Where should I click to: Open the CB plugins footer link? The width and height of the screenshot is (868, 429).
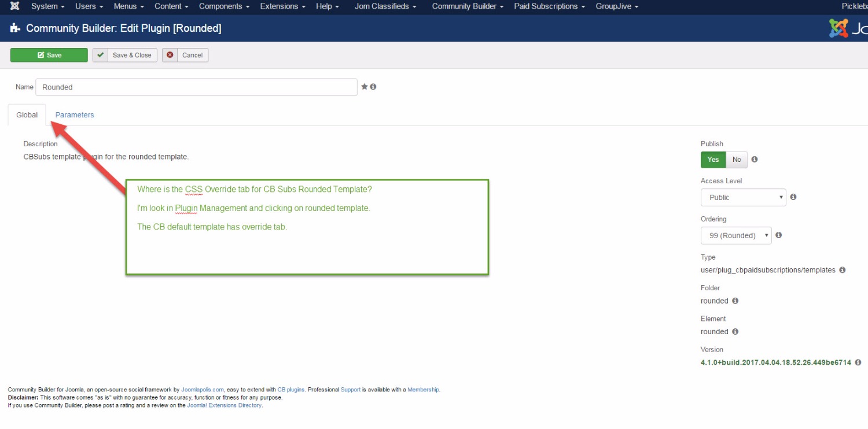[x=292, y=390]
